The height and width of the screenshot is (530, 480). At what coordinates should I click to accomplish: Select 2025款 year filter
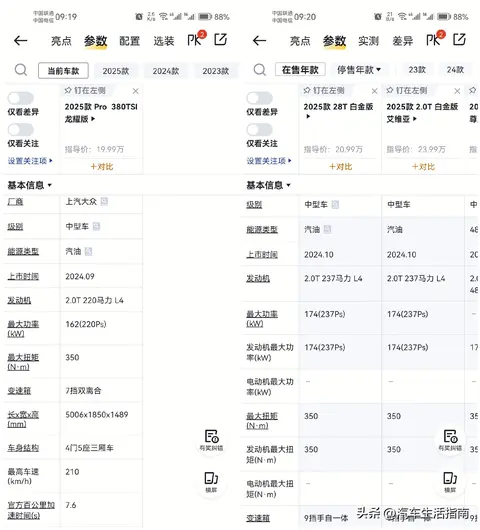[116, 71]
